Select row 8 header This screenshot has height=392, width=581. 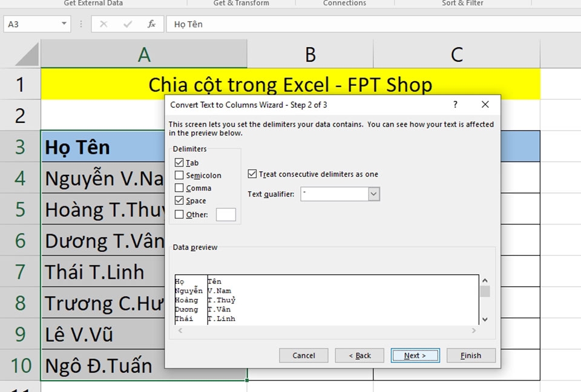[x=20, y=302]
